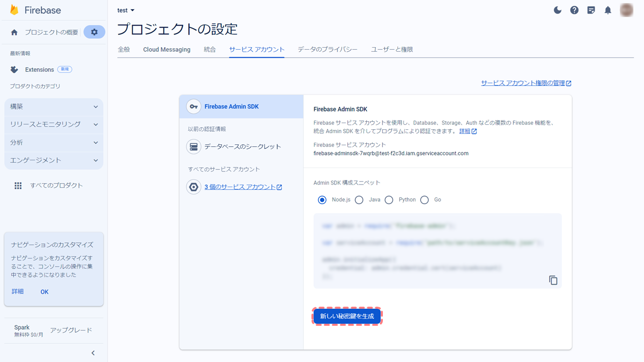
Task: Open project settings gear icon
Action: coord(94,32)
